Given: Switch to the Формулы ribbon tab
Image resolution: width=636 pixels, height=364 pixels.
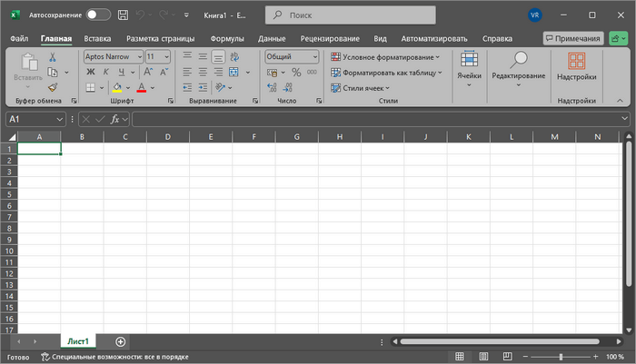Looking at the screenshot, I should 226,39.
